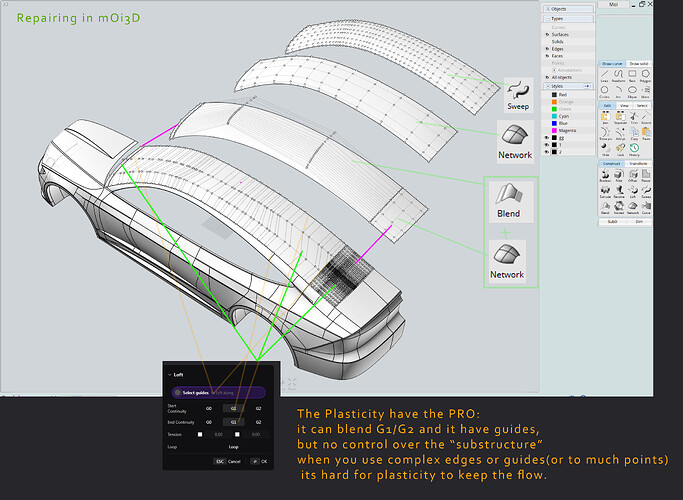683x500 pixels.
Task: Click the Show pts tool
Action: click(605, 133)
